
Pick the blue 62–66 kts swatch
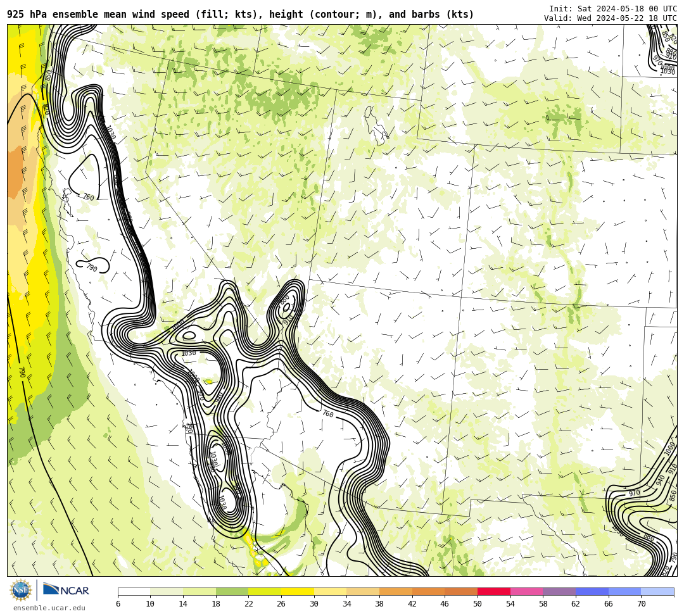tap(592, 591)
